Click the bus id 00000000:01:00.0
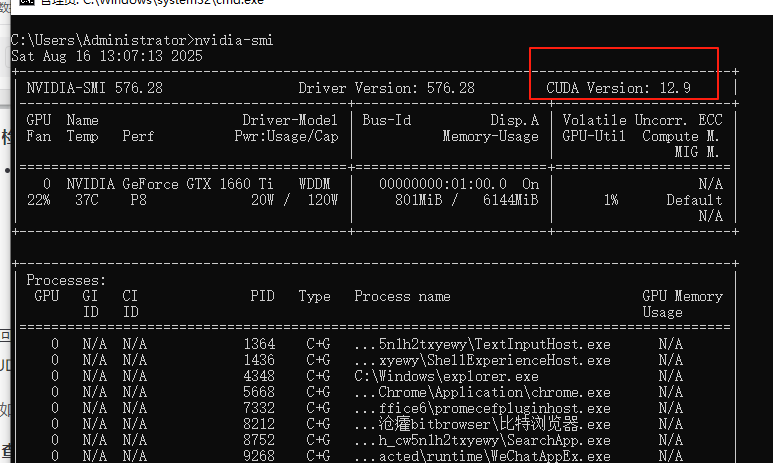This screenshot has height=463, width=773. click(443, 184)
